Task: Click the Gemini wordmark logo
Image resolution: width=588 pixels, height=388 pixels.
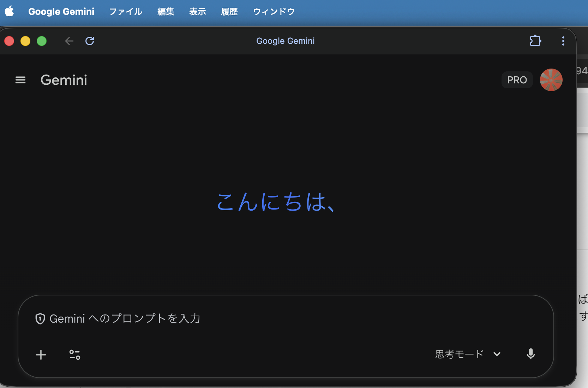Action: pos(64,80)
